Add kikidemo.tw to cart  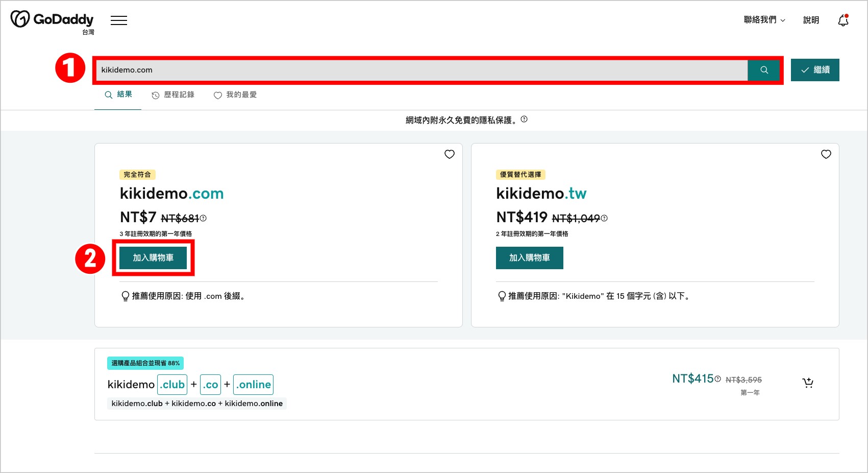[530, 258]
